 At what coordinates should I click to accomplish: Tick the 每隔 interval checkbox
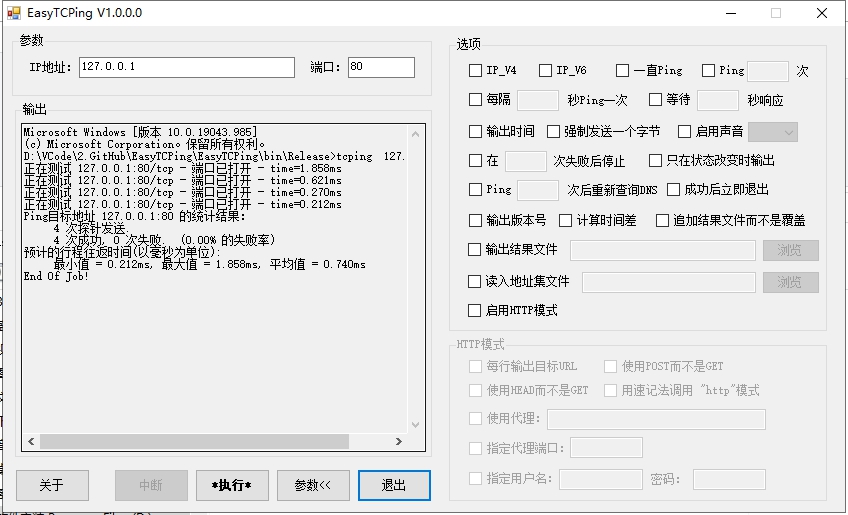[475, 100]
